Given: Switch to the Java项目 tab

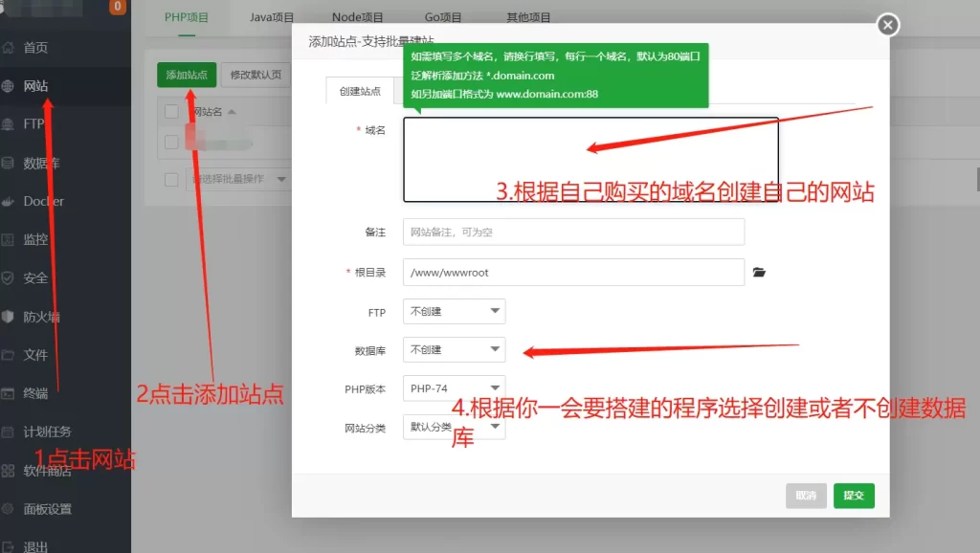Looking at the screenshot, I should 271,17.
